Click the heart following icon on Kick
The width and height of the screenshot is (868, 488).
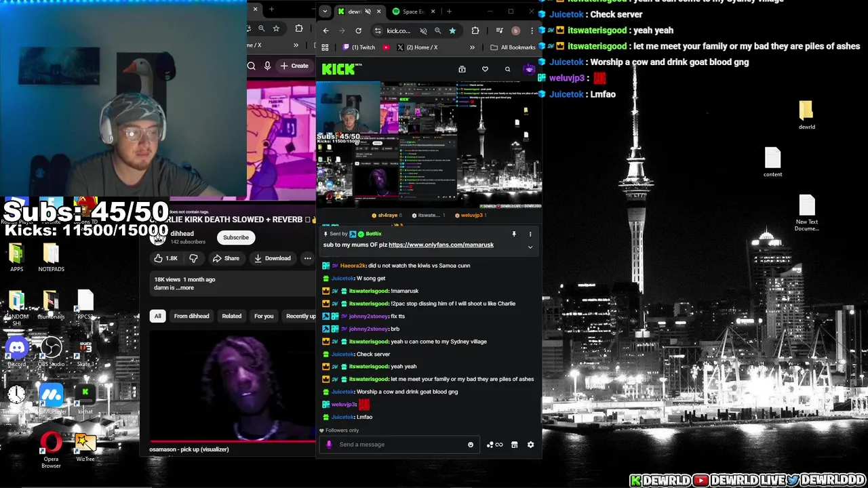485,69
